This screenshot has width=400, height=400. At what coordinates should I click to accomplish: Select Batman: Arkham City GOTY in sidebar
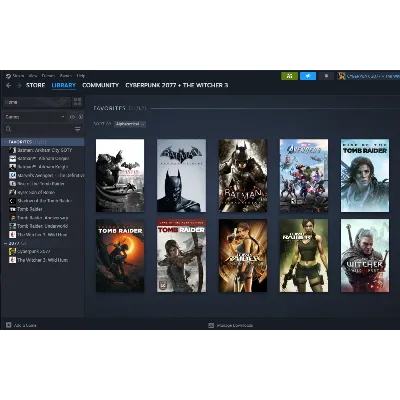[x=46, y=150]
